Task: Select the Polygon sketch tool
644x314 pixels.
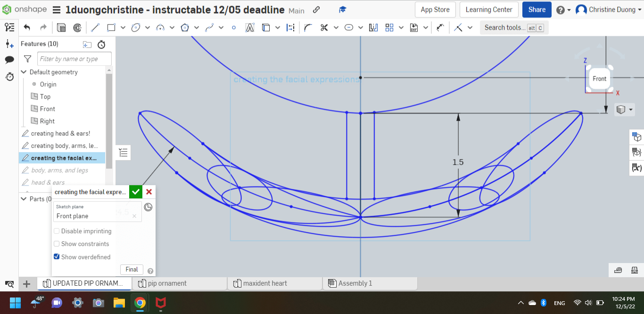Action: click(x=185, y=27)
